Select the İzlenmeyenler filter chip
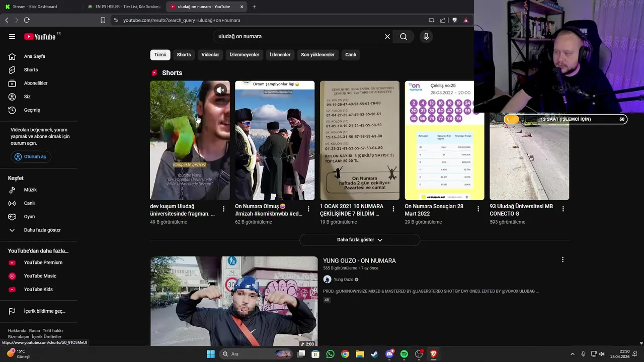This screenshot has height=362, width=644. pyautogui.click(x=245, y=55)
